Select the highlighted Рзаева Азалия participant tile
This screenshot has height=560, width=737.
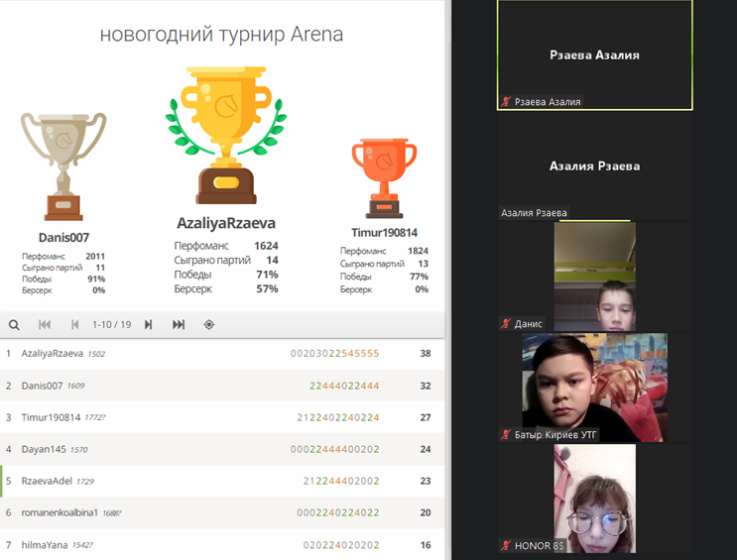594,55
